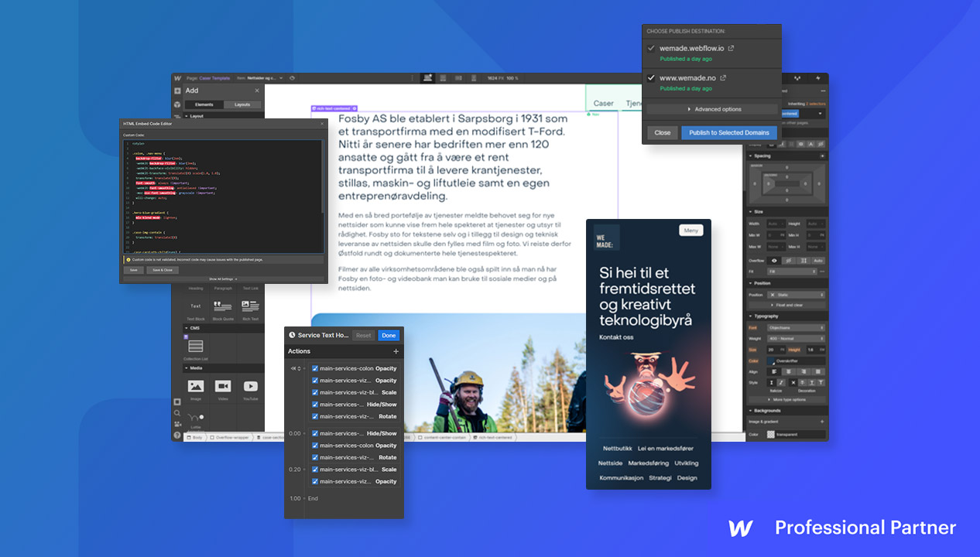The height and width of the screenshot is (557, 980).
Task: Add a YouTube element from Media
Action: point(250,388)
